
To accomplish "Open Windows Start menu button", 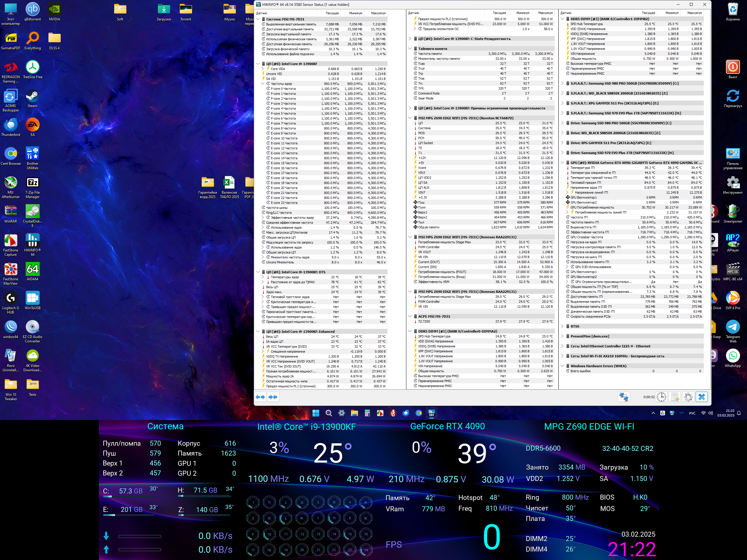I will point(316,413).
